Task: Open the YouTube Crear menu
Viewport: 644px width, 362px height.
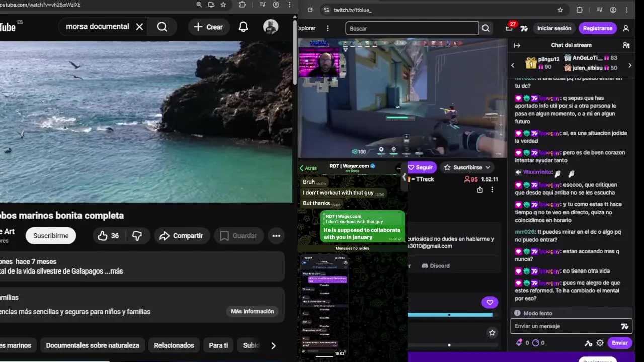Action: pos(208,27)
